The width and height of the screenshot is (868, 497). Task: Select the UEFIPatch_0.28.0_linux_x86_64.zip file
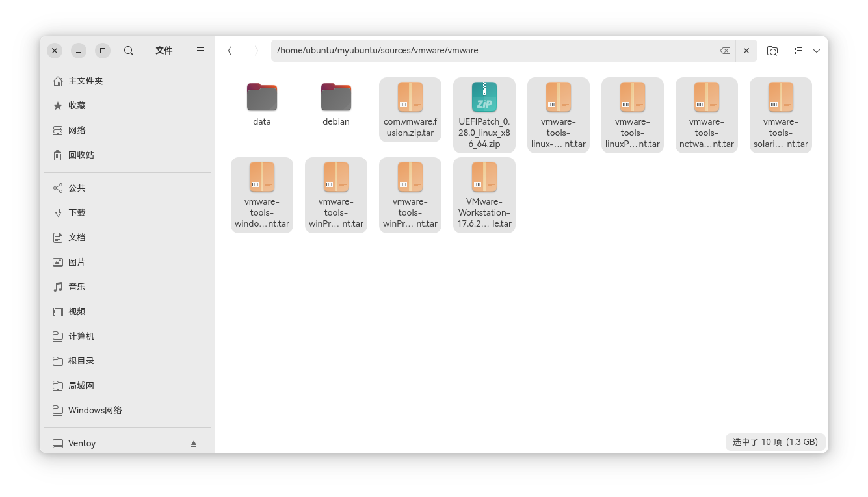[x=484, y=116]
